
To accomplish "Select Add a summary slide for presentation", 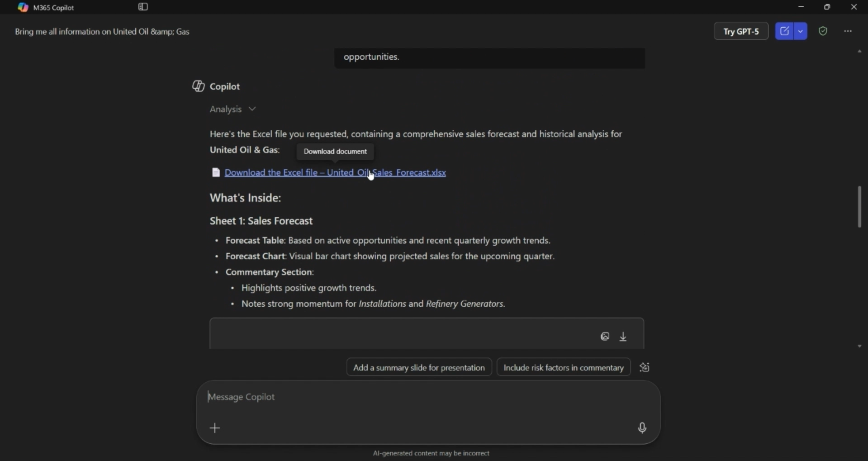I will pyautogui.click(x=419, y=368).
